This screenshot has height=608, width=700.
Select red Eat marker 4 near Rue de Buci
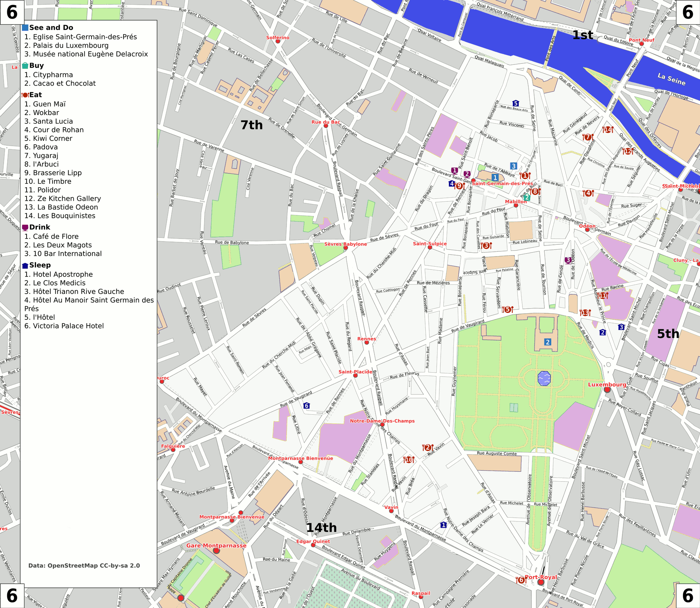588,193
